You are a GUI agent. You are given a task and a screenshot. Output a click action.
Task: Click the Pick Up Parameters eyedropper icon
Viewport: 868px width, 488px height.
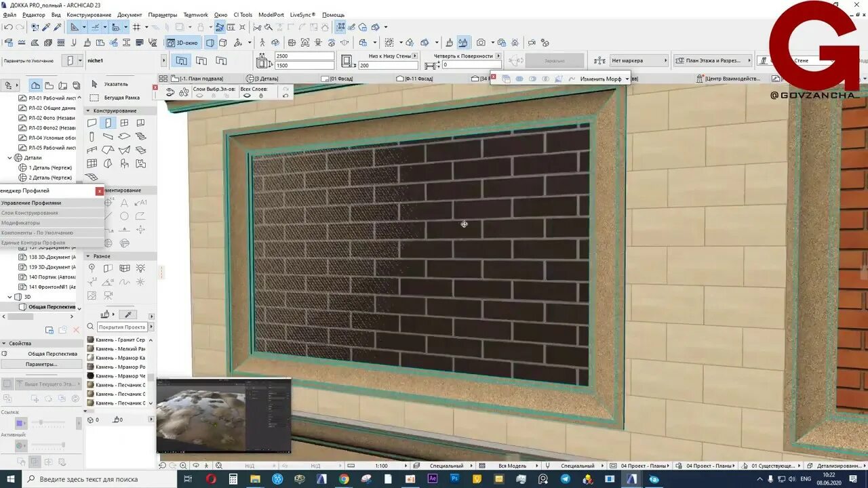(x=46, y=27)
